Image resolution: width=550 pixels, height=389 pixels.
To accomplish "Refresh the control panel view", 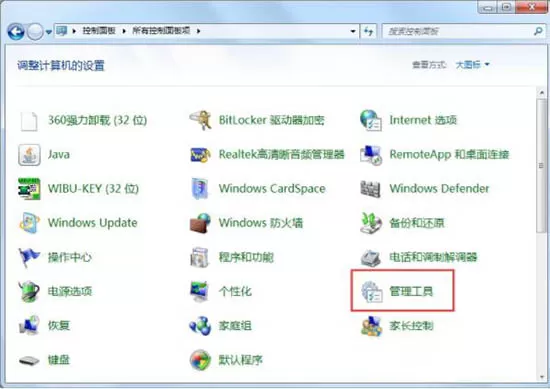I will pos(368,31).
